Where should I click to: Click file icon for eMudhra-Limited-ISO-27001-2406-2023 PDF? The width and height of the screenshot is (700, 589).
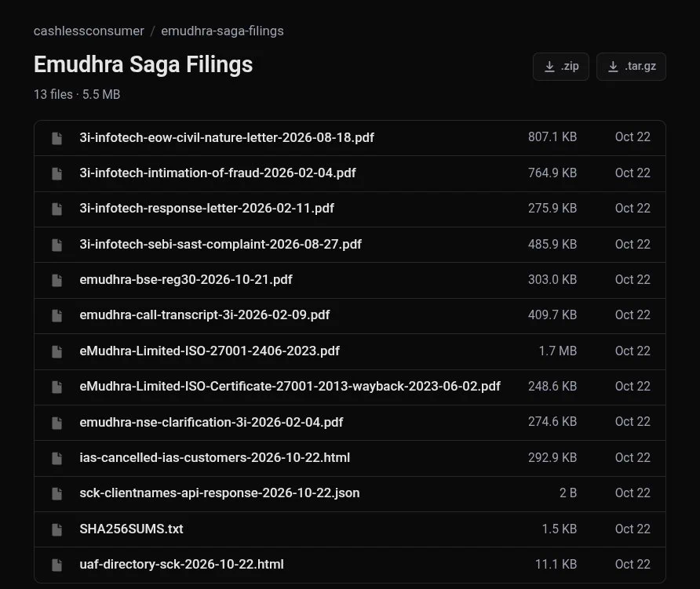coord(57,351)
